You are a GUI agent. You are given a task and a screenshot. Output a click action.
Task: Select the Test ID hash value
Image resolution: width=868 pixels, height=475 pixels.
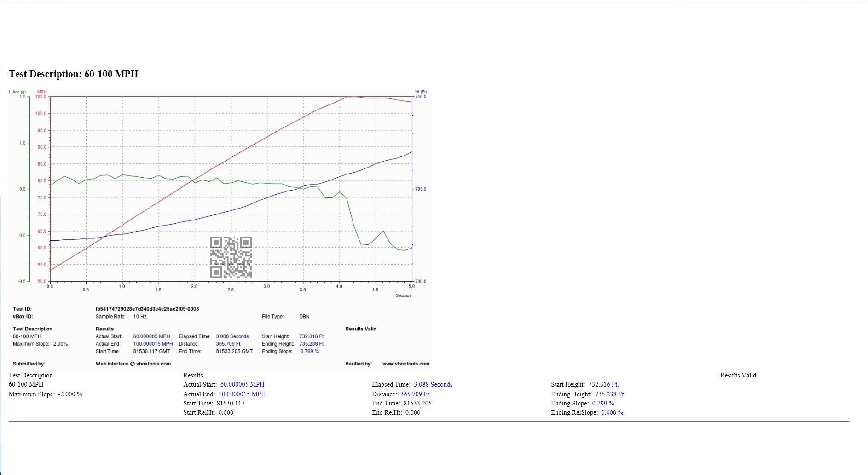[147, 309]
